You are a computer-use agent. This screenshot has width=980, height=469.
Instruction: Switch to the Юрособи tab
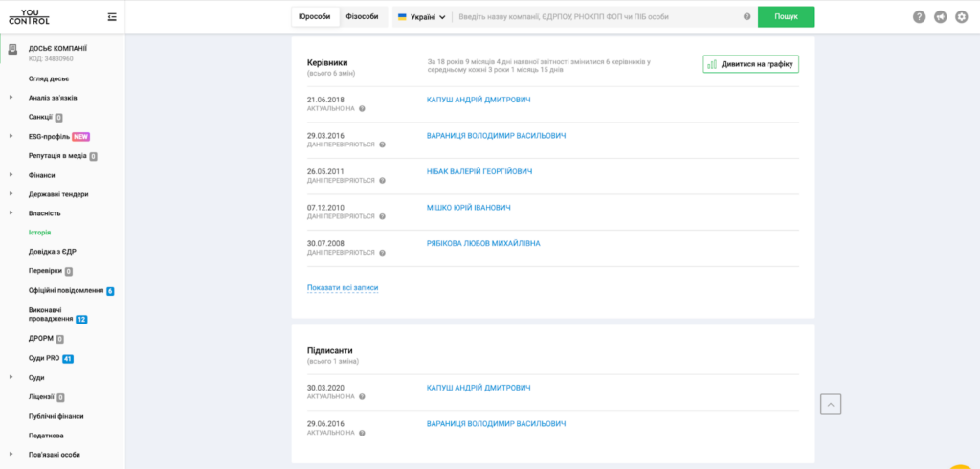click(315, 17)
